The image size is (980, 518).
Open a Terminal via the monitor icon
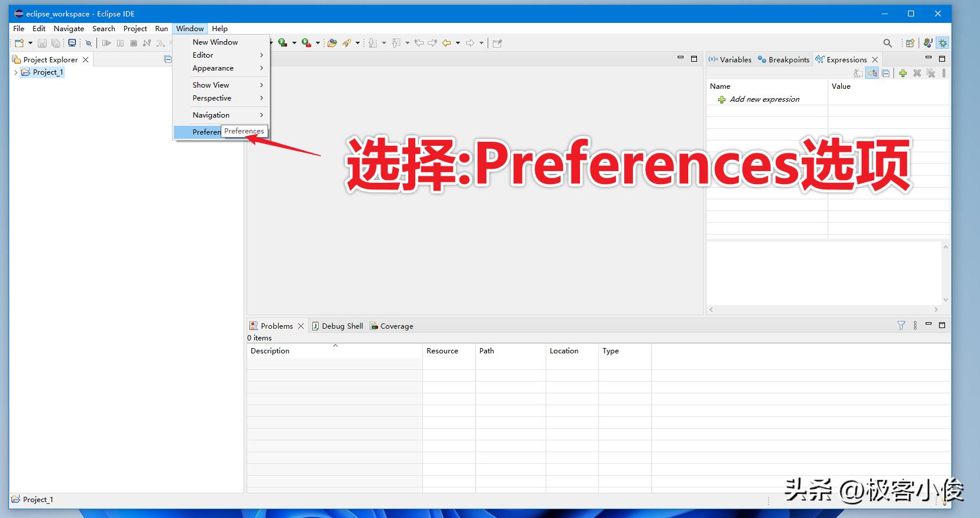tap(72, 43)
